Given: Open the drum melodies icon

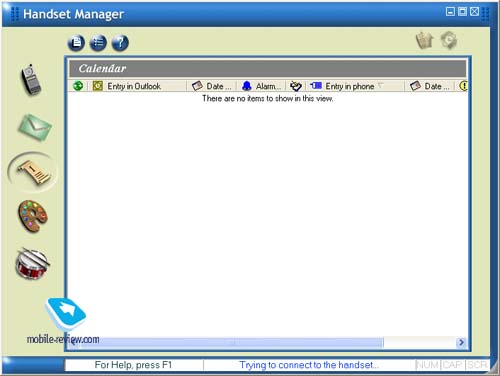Looking at the screenshot, I should pos(32,264).
